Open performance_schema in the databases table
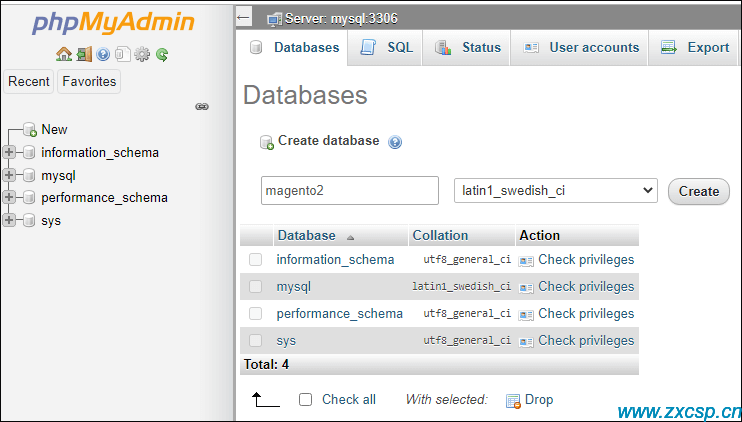Viewport: 742px width, 422px height. (339, 314)
